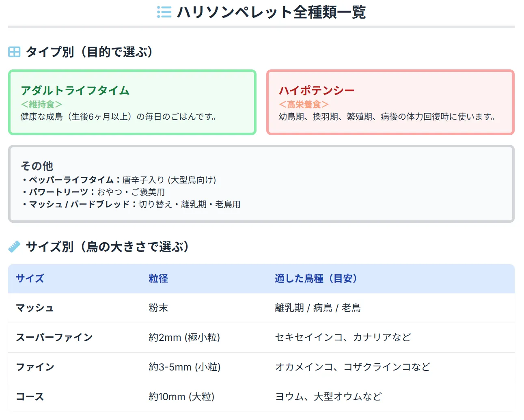
Task: Click the ＜維持食＞ subtitle label
Action: (41, 105)
